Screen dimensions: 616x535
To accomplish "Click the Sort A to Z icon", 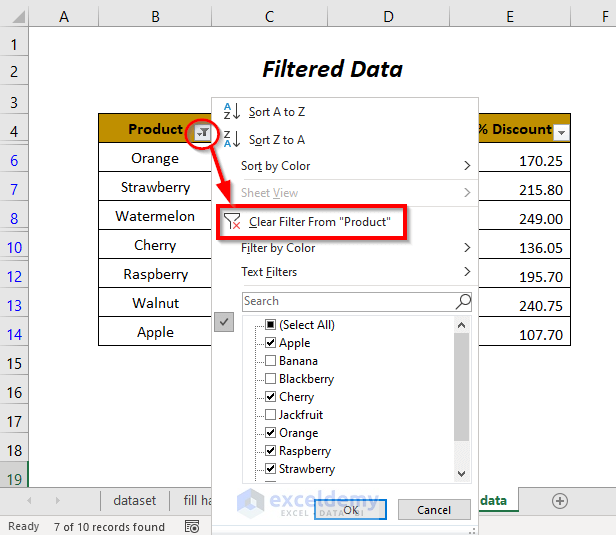I will [x=228, y=112].
